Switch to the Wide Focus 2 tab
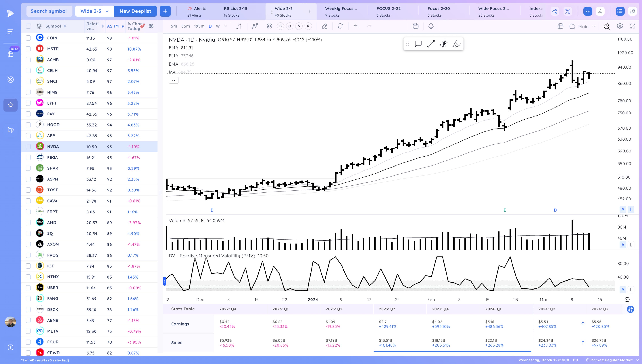642x364 pixels. [x=493, y=12]
